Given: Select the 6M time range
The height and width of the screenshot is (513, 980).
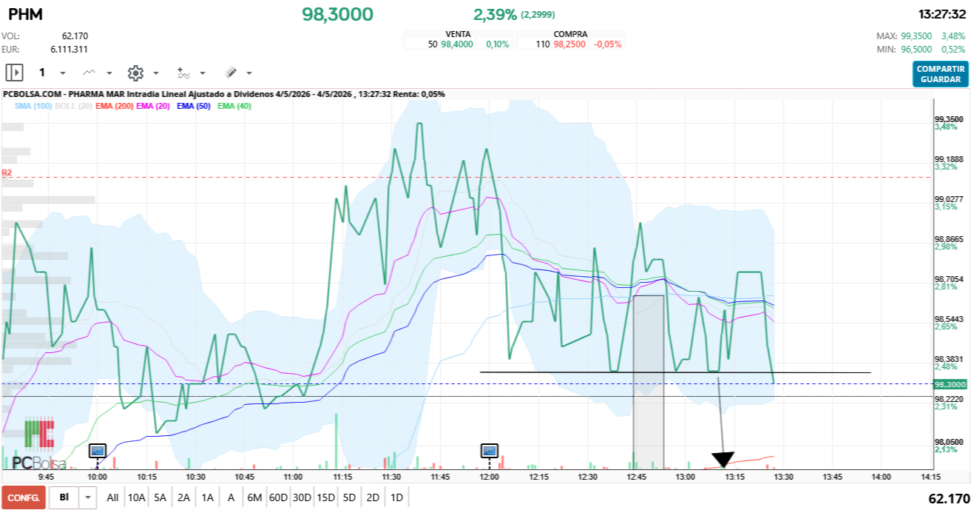Looking at the screenshot, I should (254, 497).
